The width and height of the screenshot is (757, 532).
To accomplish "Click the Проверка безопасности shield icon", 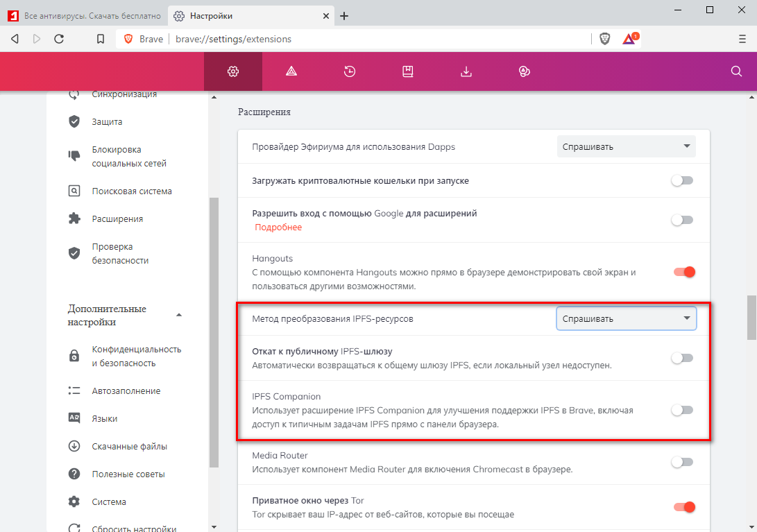I will coord(74,253).
